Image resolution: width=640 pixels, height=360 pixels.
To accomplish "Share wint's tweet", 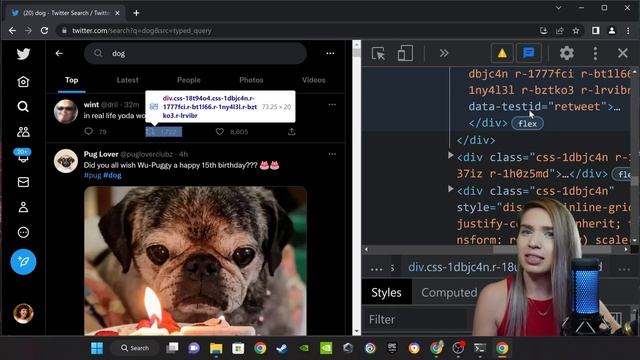I will pyautogui.click(x=291, y=131).
